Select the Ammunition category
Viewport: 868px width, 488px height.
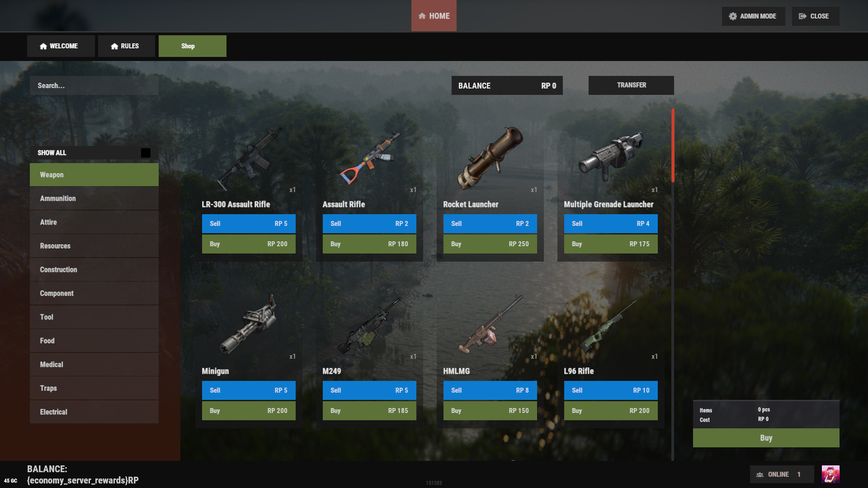tap(94, 198)
